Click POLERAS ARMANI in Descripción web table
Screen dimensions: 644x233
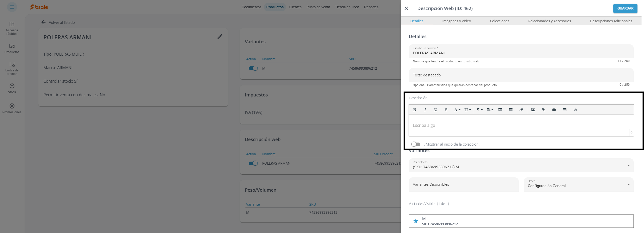[x=277, y=163]
